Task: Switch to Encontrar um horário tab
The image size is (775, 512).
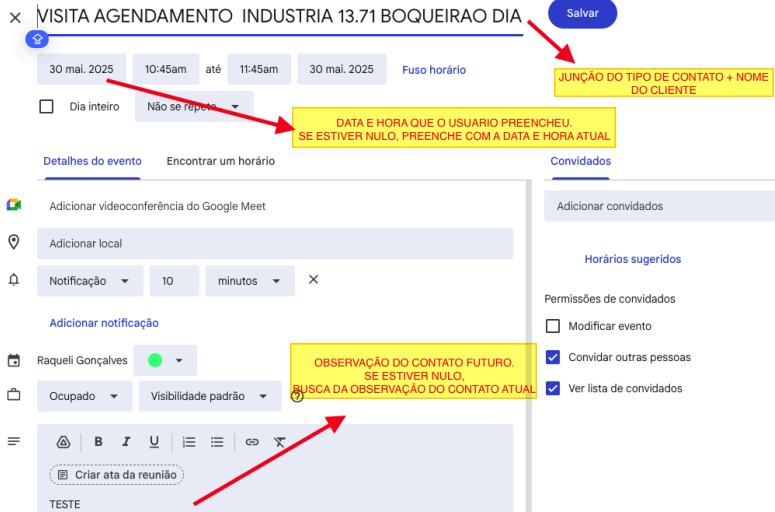Action: point(220,161)
